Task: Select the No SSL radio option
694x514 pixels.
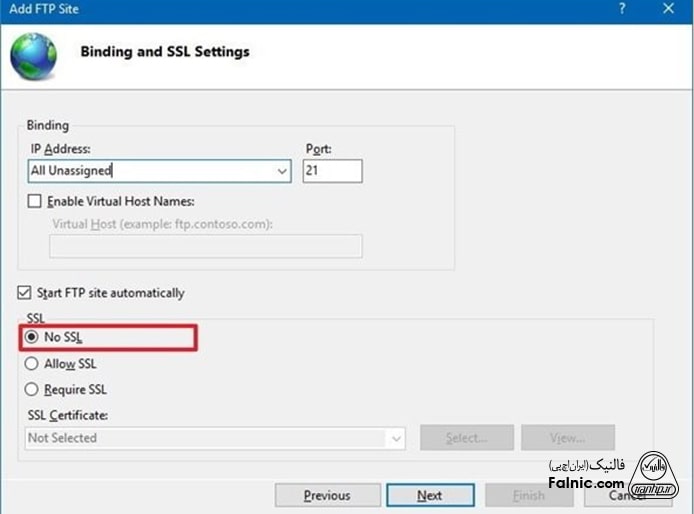Action: point(32,337)
